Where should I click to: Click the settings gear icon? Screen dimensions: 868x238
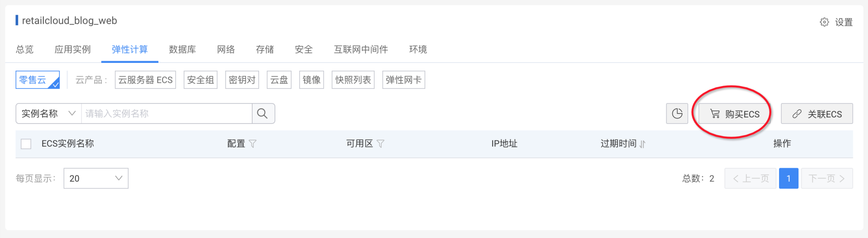[x=824, y=22]
